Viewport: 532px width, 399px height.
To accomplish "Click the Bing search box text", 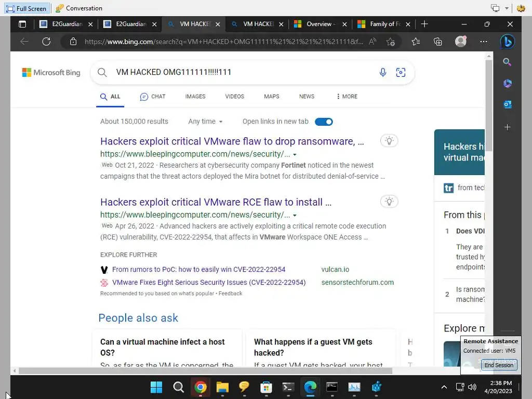I will [x=174, y=72].
